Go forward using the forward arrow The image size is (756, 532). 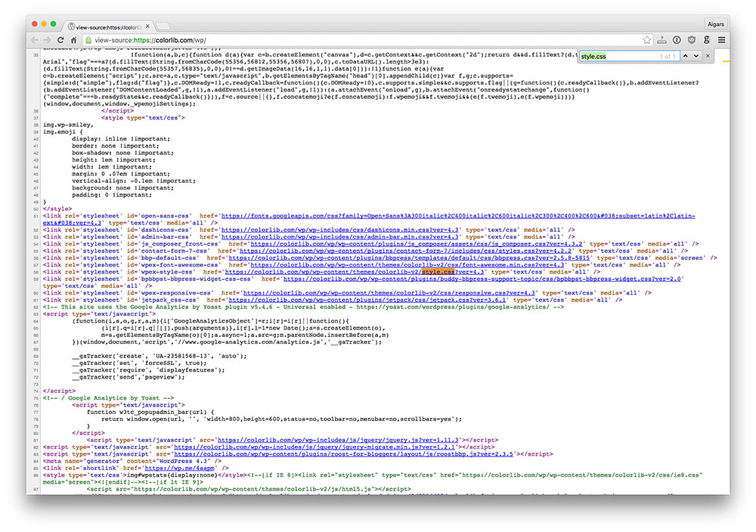coord(47,40)
